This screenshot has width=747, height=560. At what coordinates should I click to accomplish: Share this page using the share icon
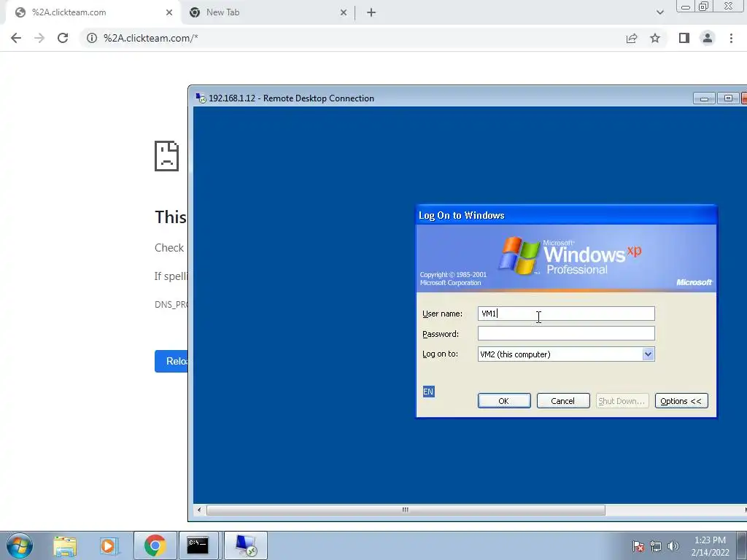point(632,38)
